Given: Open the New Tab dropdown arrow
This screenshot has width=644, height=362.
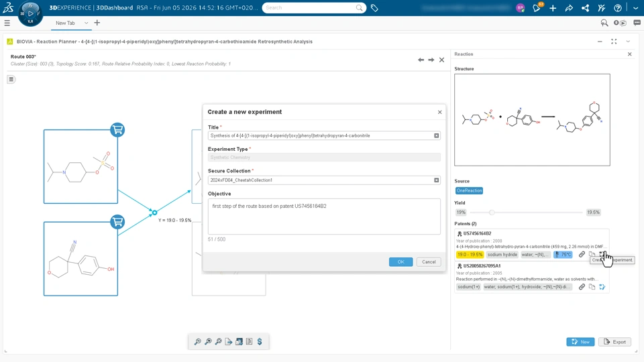Looking at the screenshot, I should pyautogui.click(x=87, y=23).
